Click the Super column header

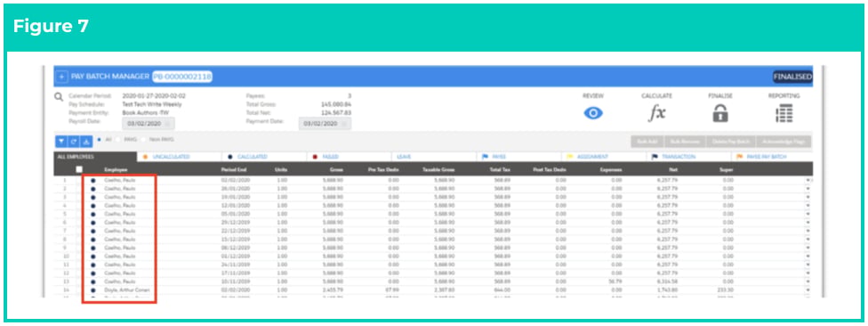tap(727, 169)
